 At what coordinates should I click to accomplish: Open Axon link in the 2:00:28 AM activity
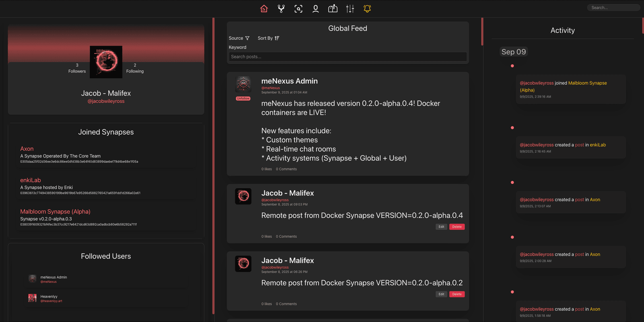coord(595,254)
